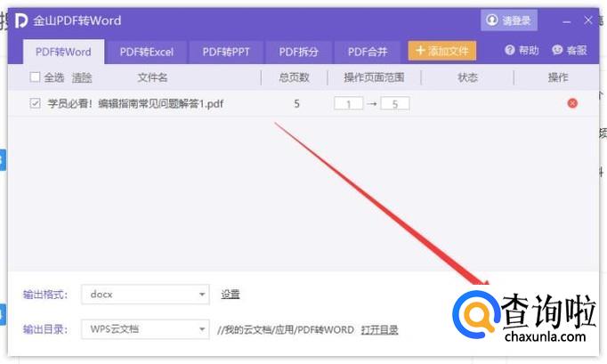Click the 金山PDF转Word app logo
Screen dimensions: 607x364
coord(21,20)
